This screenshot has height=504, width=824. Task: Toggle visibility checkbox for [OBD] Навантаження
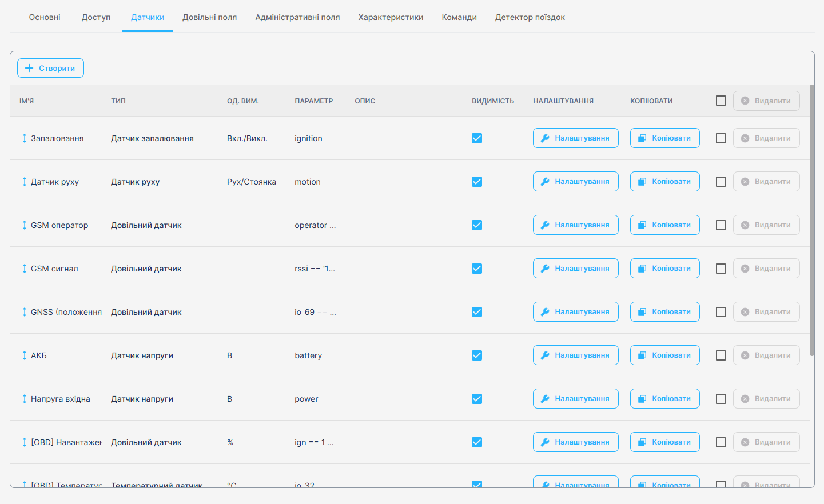[x=477, y=442]
